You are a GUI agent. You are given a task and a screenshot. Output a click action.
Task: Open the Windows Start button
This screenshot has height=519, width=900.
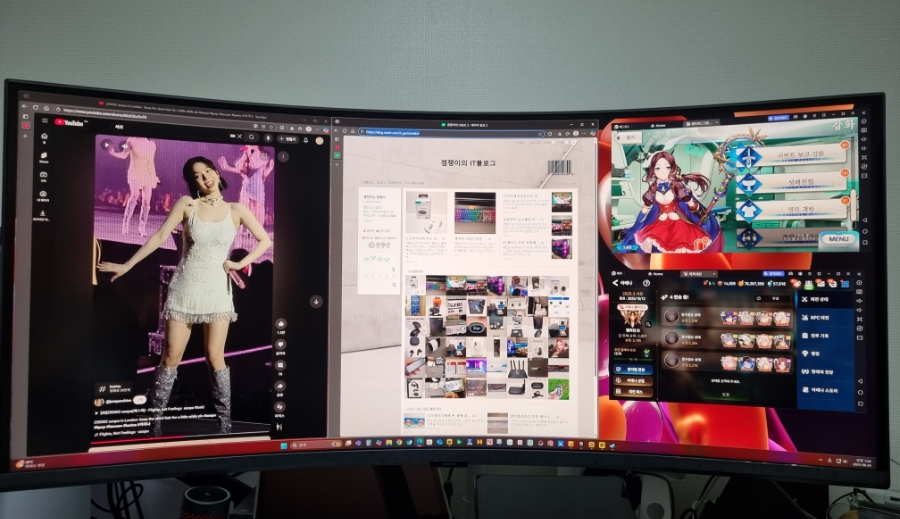tap(283, 445)
